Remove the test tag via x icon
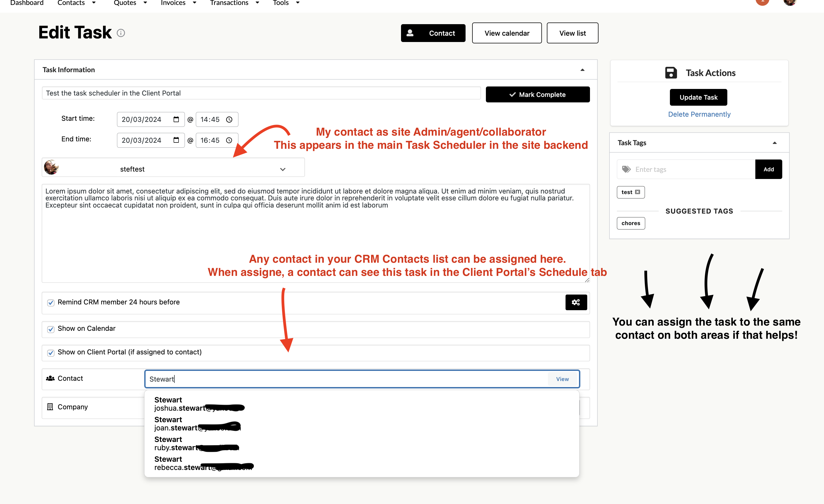This screenshot has height=504, width=824. (638, 192)
